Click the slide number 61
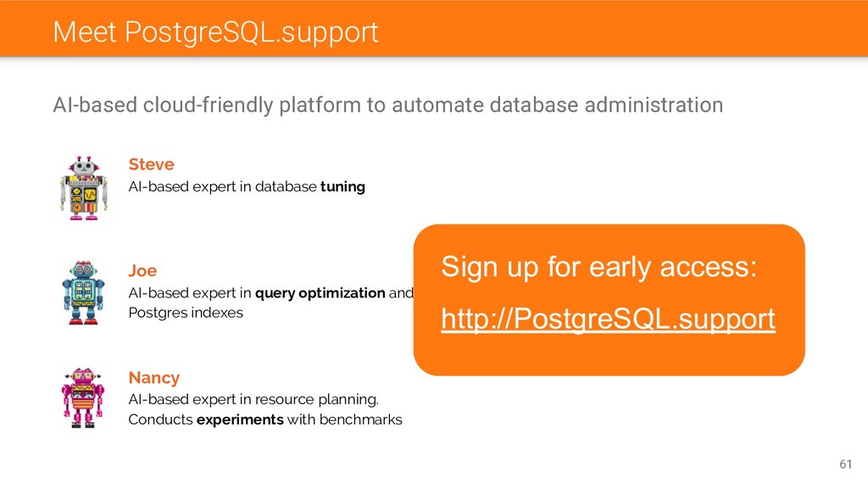Viewport: 868px width, 488px height. tap(845, 464)
